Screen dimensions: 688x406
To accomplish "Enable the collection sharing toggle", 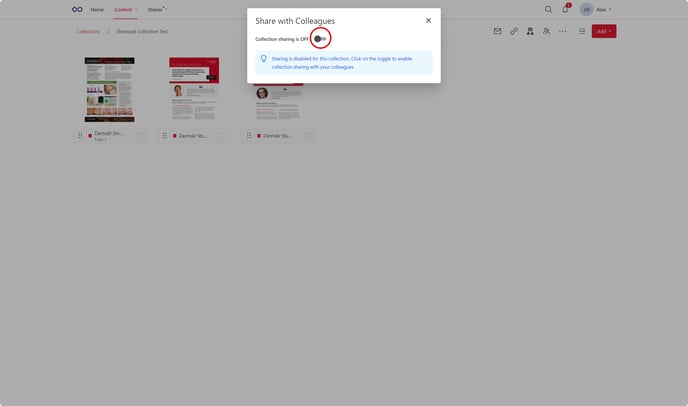I will click(320, 39).
